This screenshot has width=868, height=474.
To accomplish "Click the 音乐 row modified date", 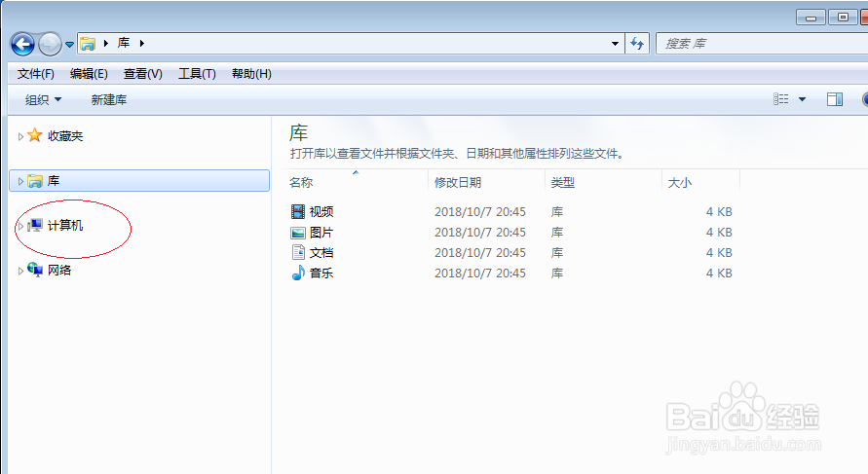I will [480, 273].
